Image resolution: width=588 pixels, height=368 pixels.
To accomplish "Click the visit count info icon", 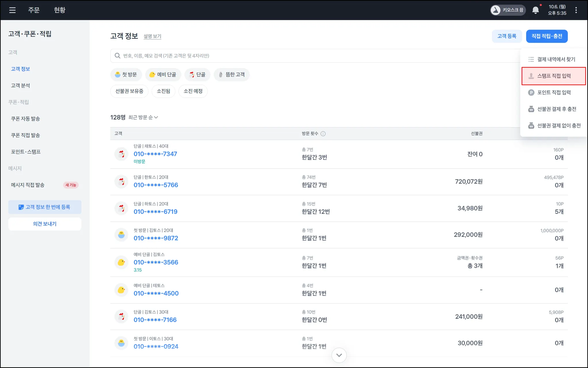I will [x=323, y=134].
